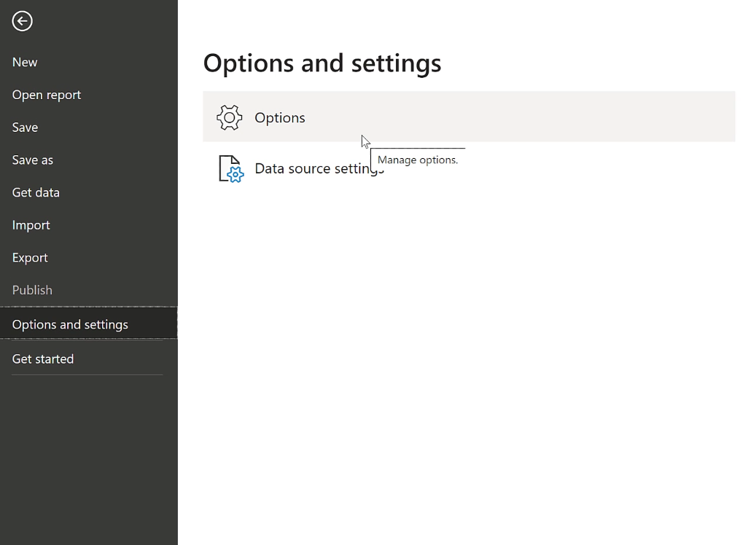
Task: Click the Data source settings document icon
Action: (x=231, y=168)
